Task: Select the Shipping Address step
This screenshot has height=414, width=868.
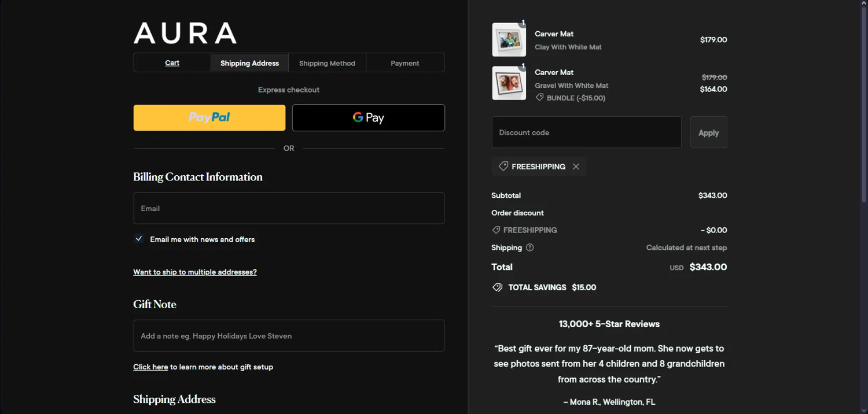Action: tap(250, 62)
